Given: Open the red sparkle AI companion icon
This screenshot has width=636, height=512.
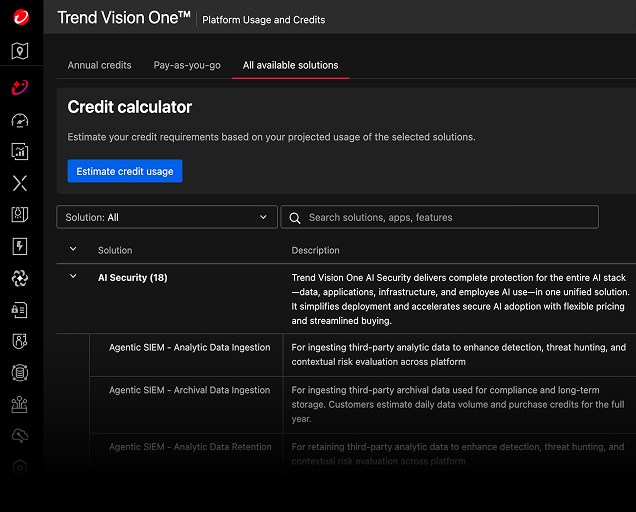Looking at the screenshot, I should tap(20, 87).
